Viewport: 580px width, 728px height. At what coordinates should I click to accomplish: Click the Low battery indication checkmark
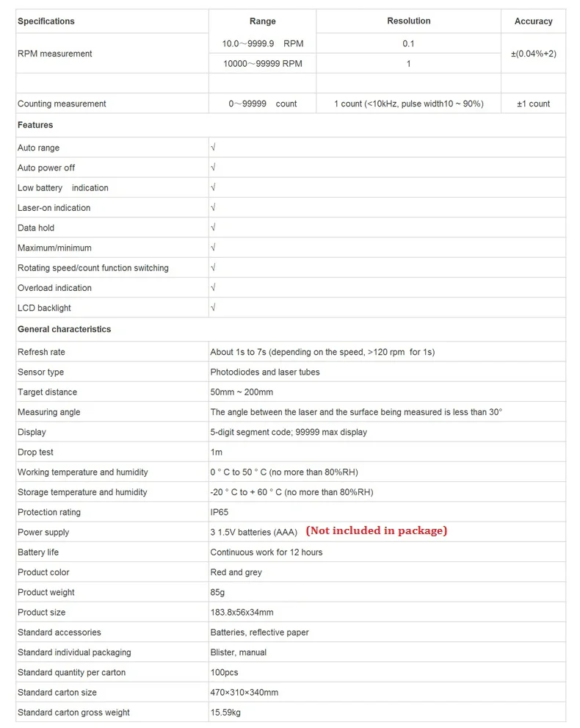click(213, 187)
